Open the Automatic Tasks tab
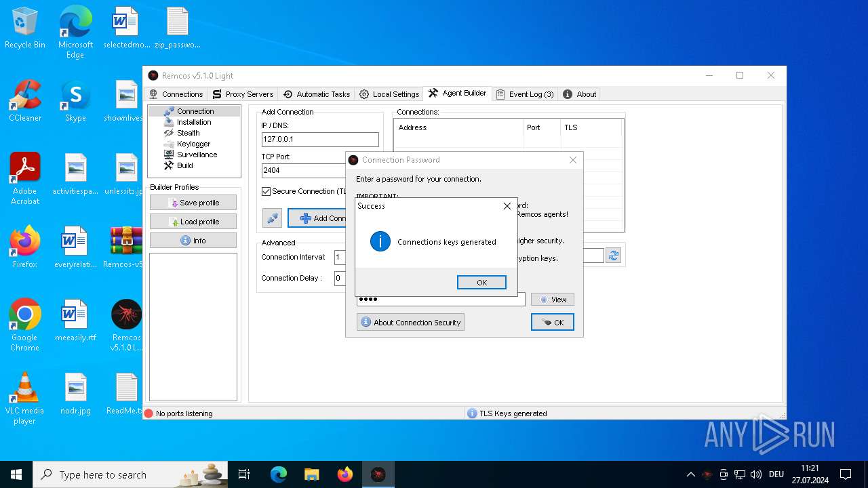The height and width of the screenshot is (488, 868). (x=317, y=94)
